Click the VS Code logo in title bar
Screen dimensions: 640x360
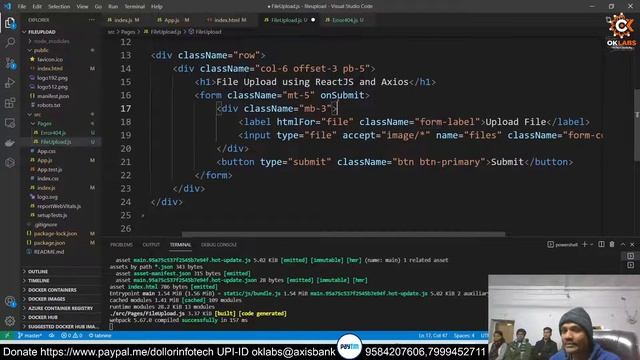click(x=7, y=6)
